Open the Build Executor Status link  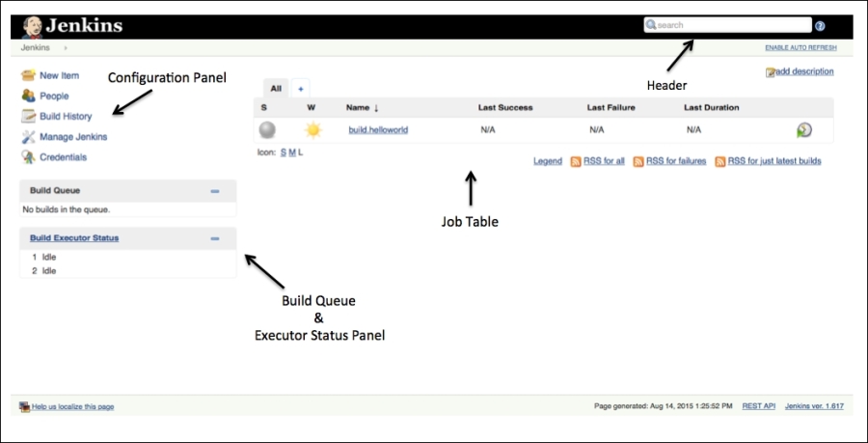[74, 238]
